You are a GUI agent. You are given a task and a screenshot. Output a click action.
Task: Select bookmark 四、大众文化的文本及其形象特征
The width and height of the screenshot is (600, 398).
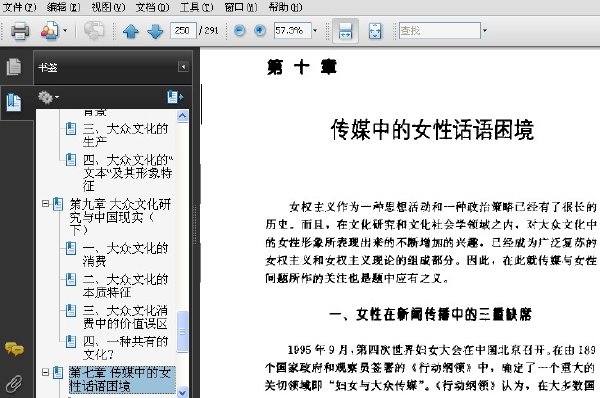128,173
